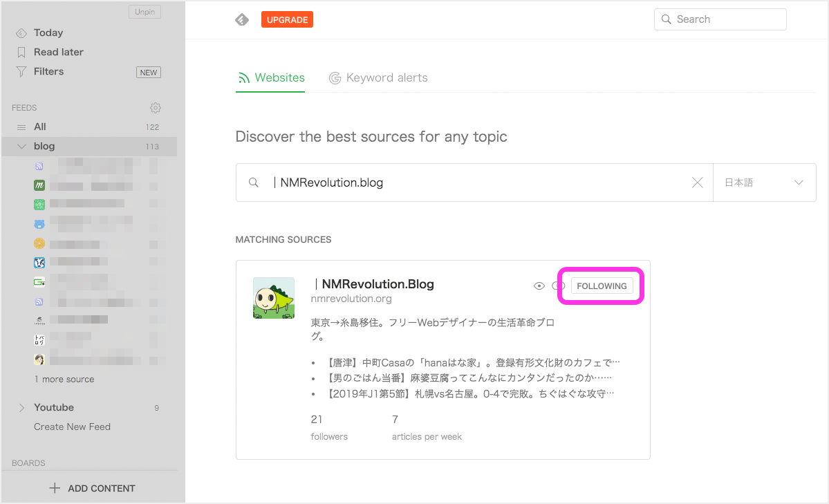Click the BOARDS section label
This screenshot has height=504, width=829.
click(x=28, y=463)
